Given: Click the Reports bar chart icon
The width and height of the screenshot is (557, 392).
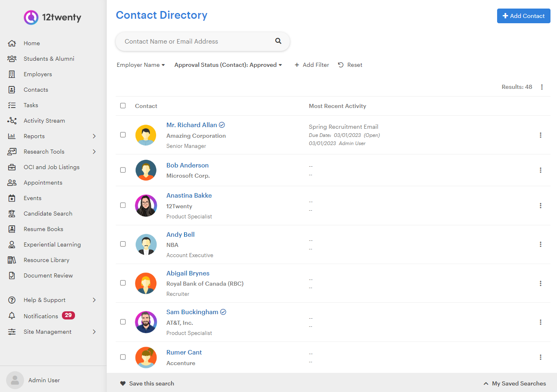Looking at the screenshot, I should coord(12,136).
